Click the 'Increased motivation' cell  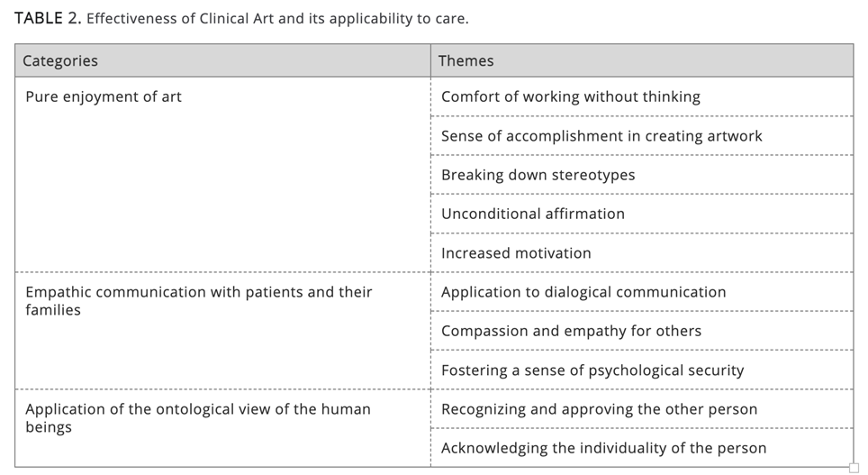tap(516, 253)
